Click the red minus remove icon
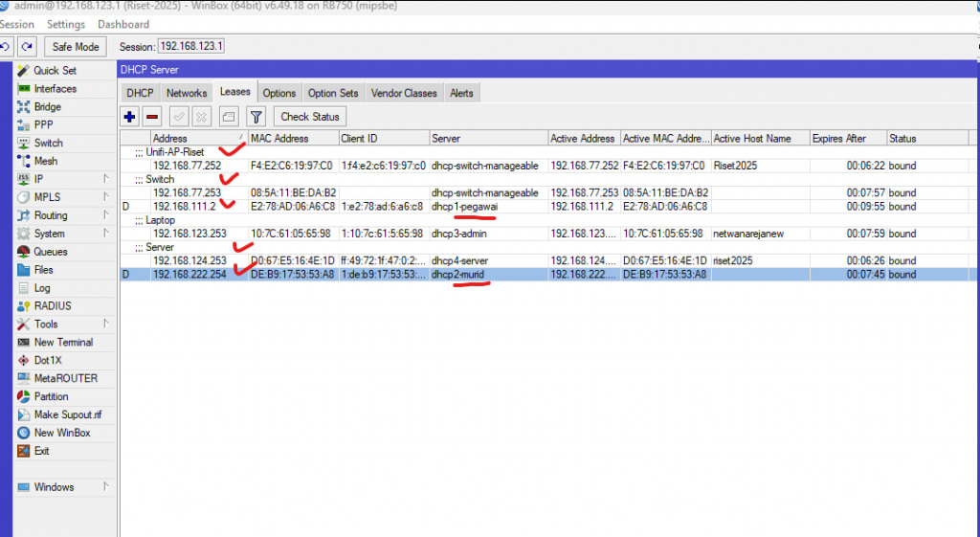This screenshot has height=537, width=980. click(152, 117)
